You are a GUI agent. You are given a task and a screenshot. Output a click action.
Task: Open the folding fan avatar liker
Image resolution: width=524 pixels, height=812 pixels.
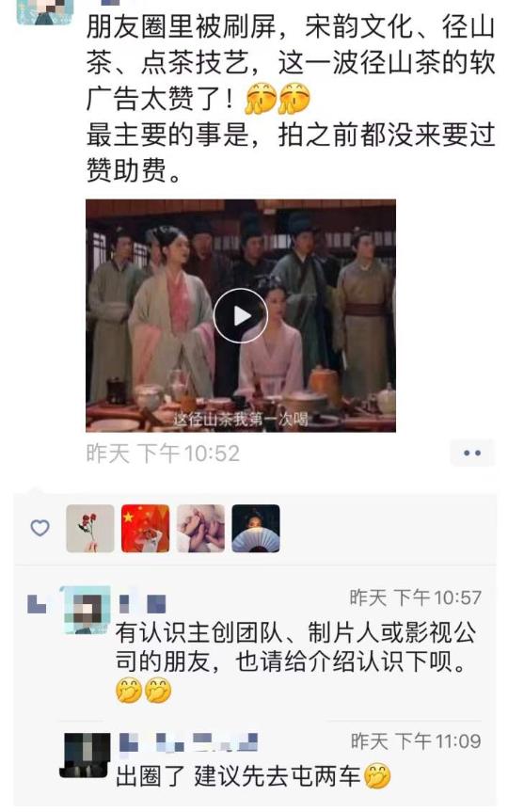click(256, 529)
